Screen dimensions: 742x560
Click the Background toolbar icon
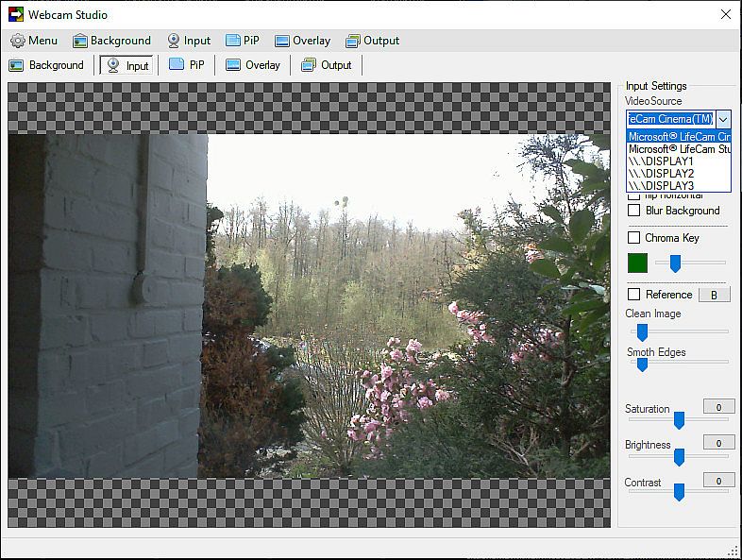(16, 65)
